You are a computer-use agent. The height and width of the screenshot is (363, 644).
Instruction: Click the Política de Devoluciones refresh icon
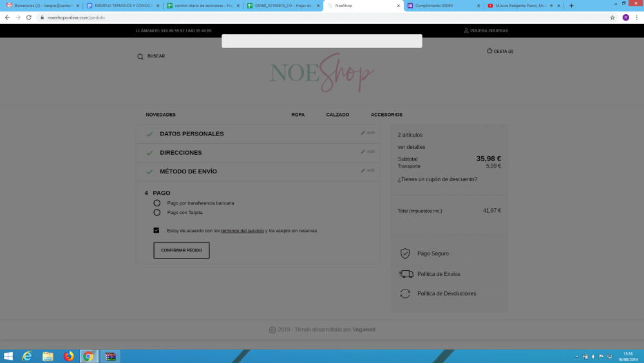click(405, 293)
